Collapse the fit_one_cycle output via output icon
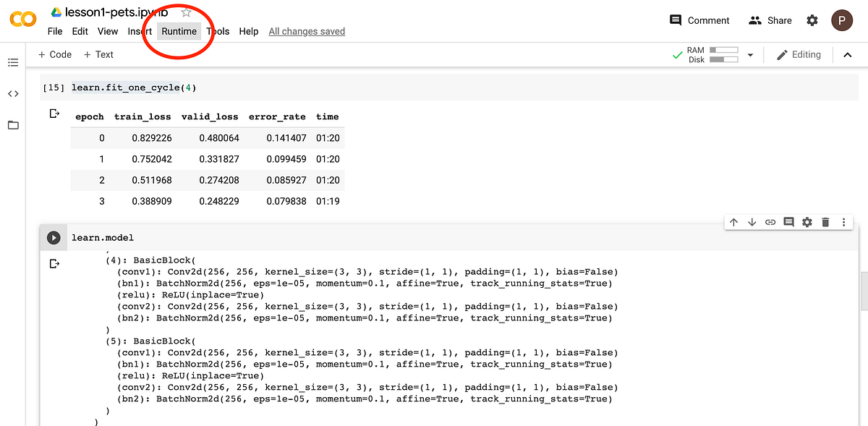 point(56,113)
